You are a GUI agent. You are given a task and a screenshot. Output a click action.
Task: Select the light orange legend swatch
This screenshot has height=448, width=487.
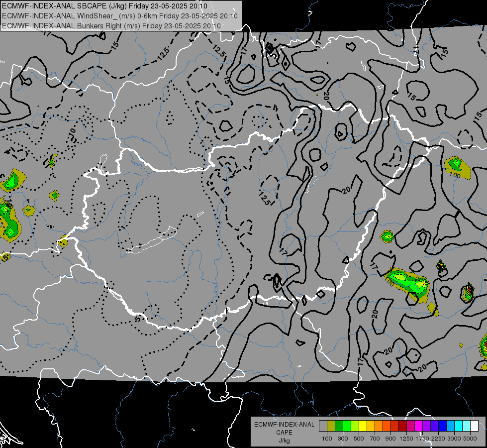(379, 426)
